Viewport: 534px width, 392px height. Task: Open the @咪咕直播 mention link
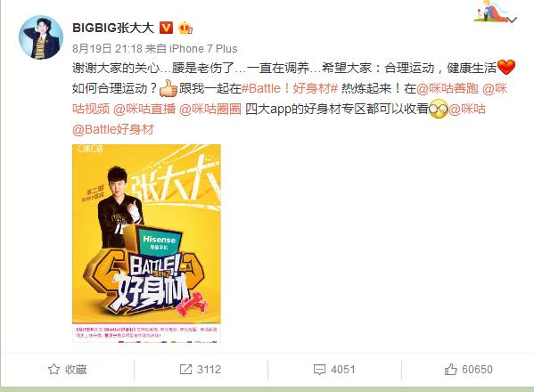coord(144,109)
